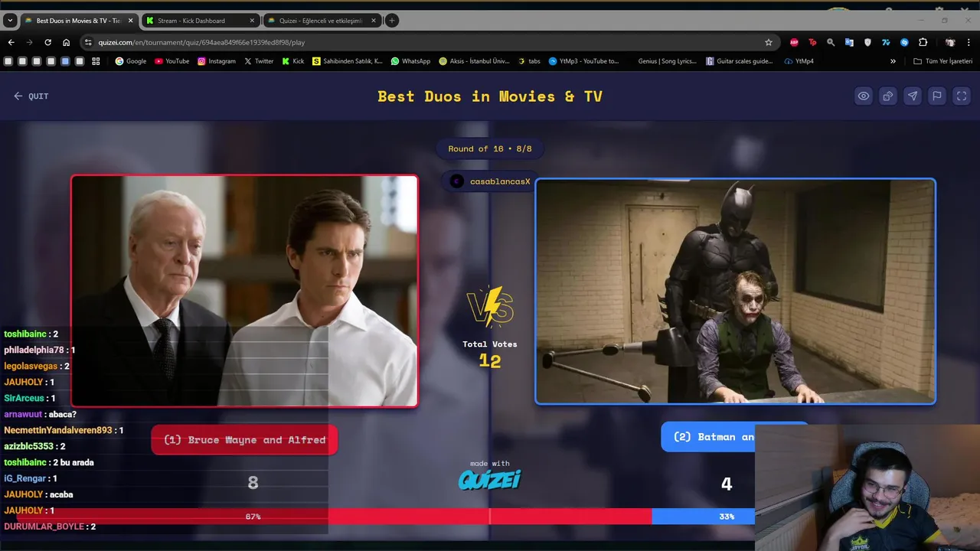Click the address bar URL

coord(201,43)
